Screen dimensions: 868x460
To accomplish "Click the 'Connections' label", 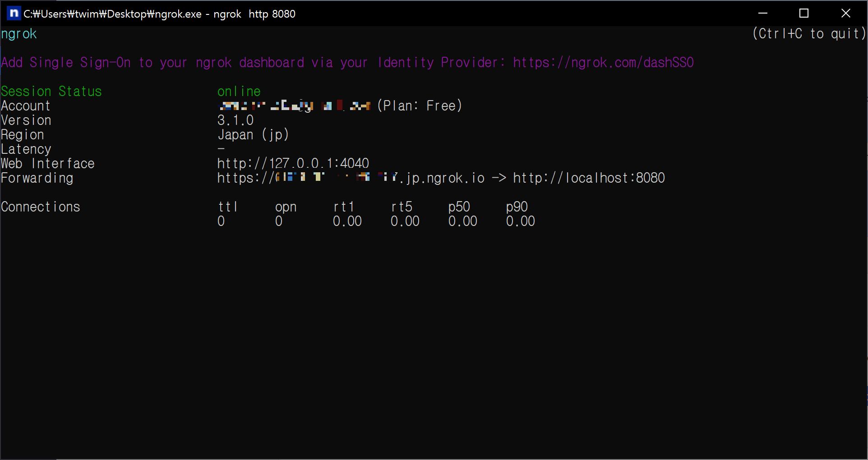I will coord(41,207).
